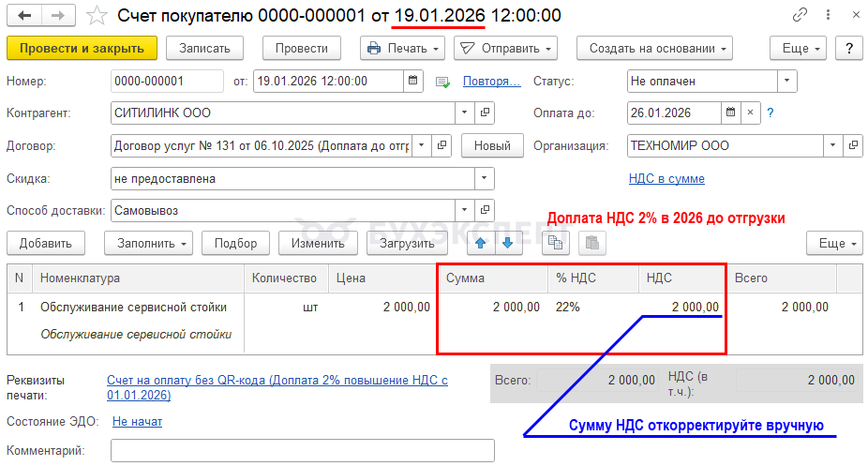Screen dimensions: 868x466
Task: Open Счет на оплату без QR-кода link
Action: coord(277,387)
